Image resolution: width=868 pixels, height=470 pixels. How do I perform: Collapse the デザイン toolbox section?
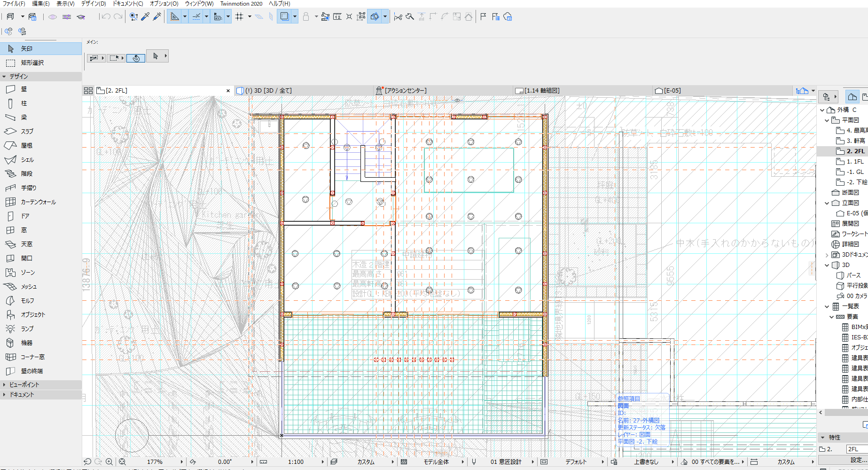tap(4, 76)
